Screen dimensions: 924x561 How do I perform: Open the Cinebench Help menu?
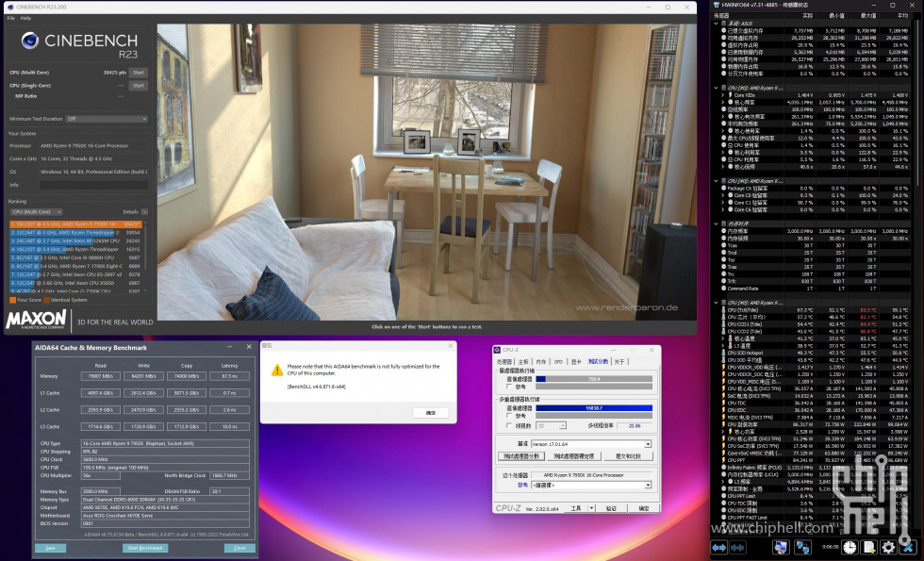tap(25, 18)
